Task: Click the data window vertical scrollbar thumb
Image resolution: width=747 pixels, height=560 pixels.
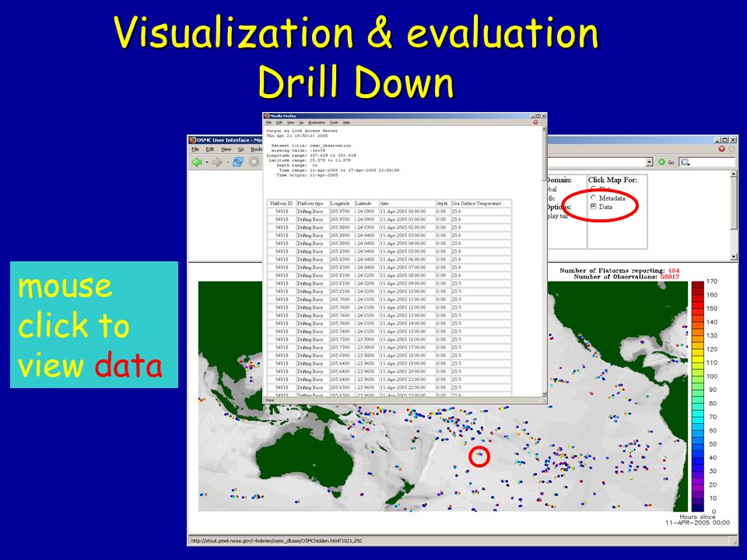Action: pyautogui.click(x=544, y=156)
